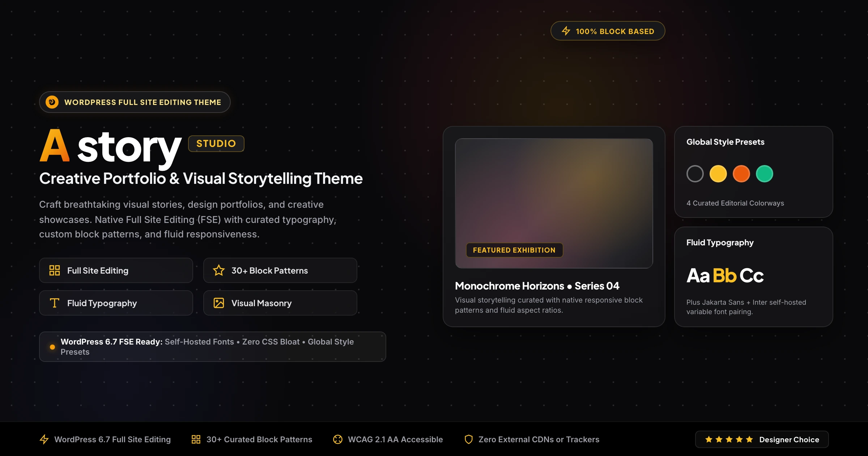Open the featured exhibition gradient image
This screenshot has width=868, height=456.
click(x=554, y=203)
